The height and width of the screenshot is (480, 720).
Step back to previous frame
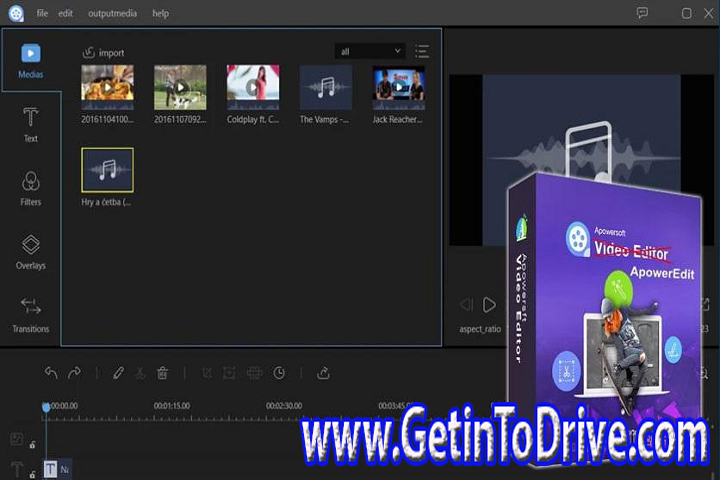click(x=466, y=305)
